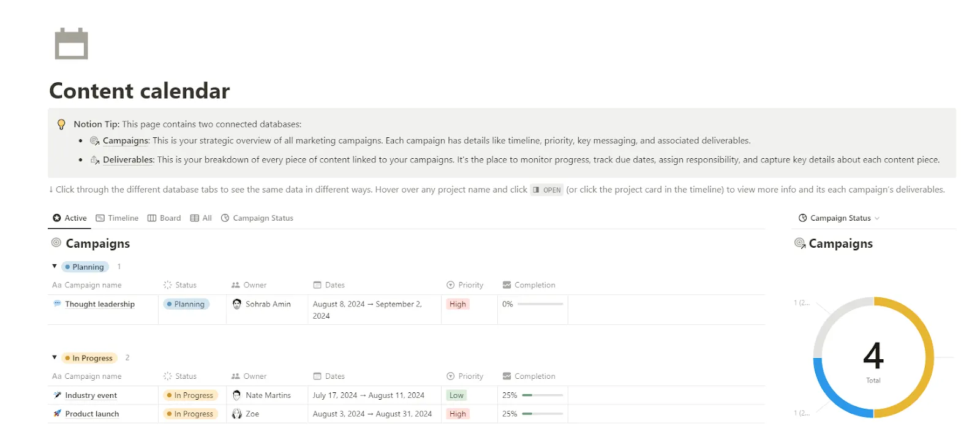
Task: Click the In Progress status in the Industry event row
Action: coord(190,395)
